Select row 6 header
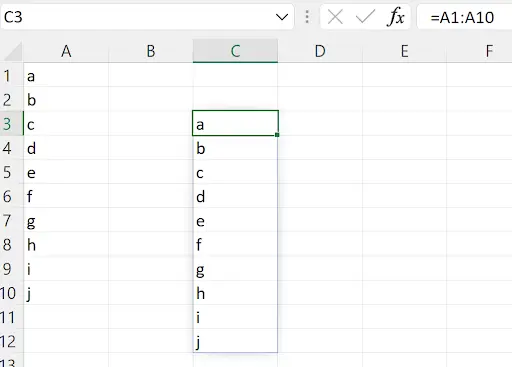 coord(11,196)
